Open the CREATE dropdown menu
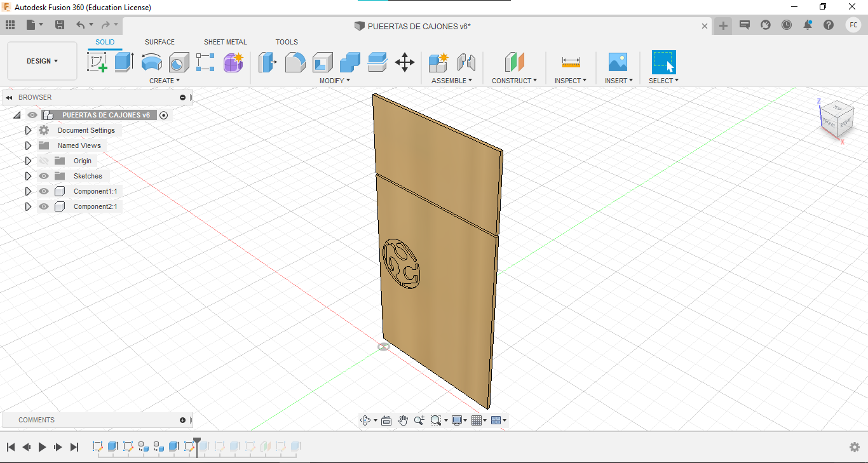868x463 pixels. point(165,81)
